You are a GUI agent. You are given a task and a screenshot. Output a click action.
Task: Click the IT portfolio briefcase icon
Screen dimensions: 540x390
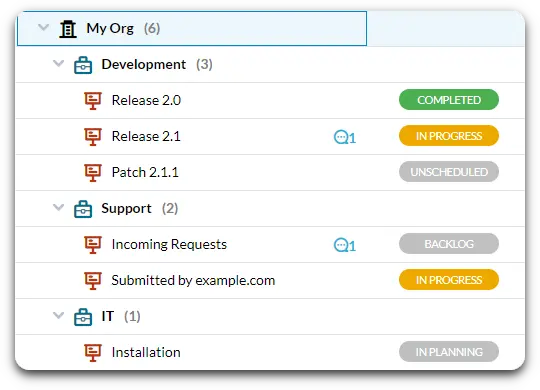83,317
